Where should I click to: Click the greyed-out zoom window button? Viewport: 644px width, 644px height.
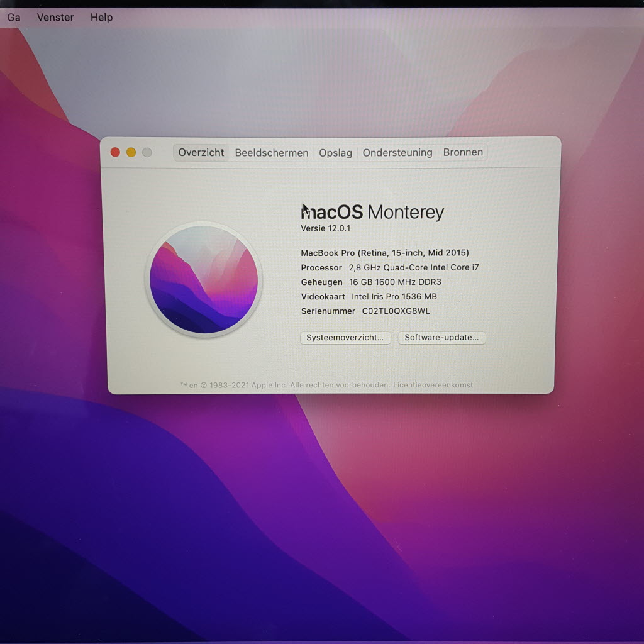[x=147, y=152]
